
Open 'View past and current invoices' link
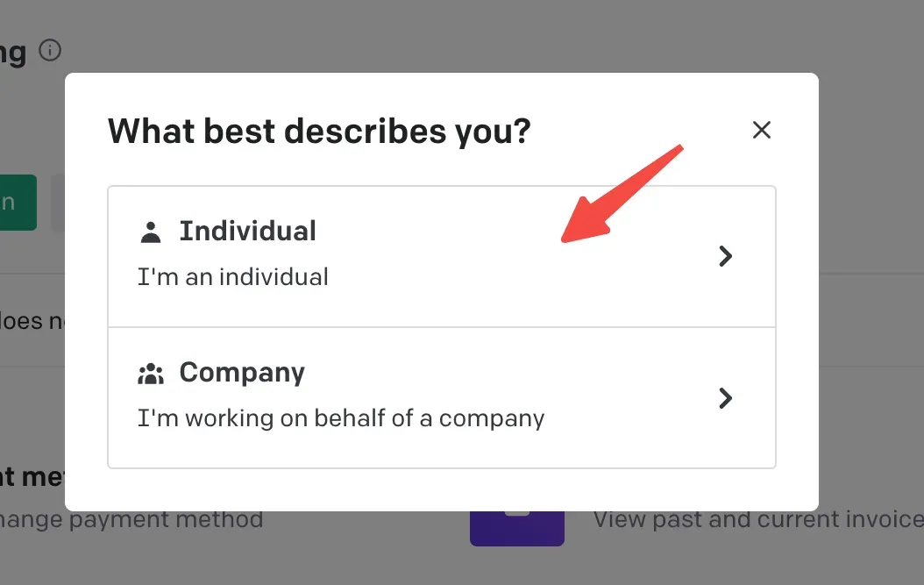point(757,519)
